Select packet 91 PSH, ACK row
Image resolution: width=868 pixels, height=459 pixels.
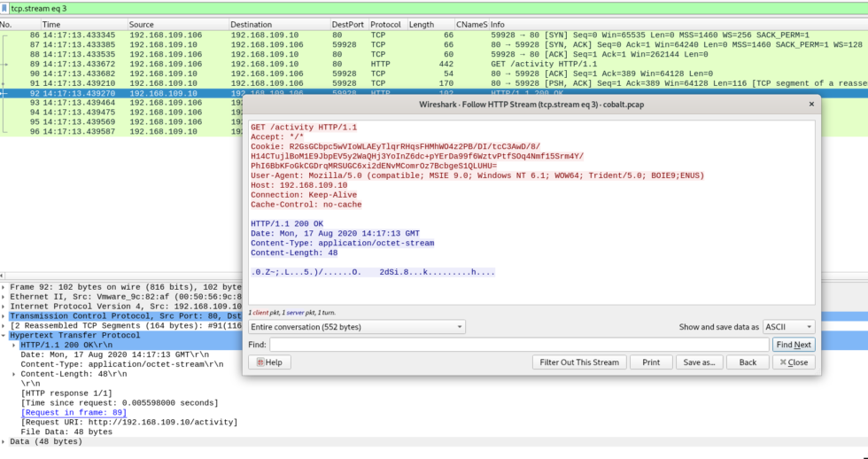click(x=434, y=83)
